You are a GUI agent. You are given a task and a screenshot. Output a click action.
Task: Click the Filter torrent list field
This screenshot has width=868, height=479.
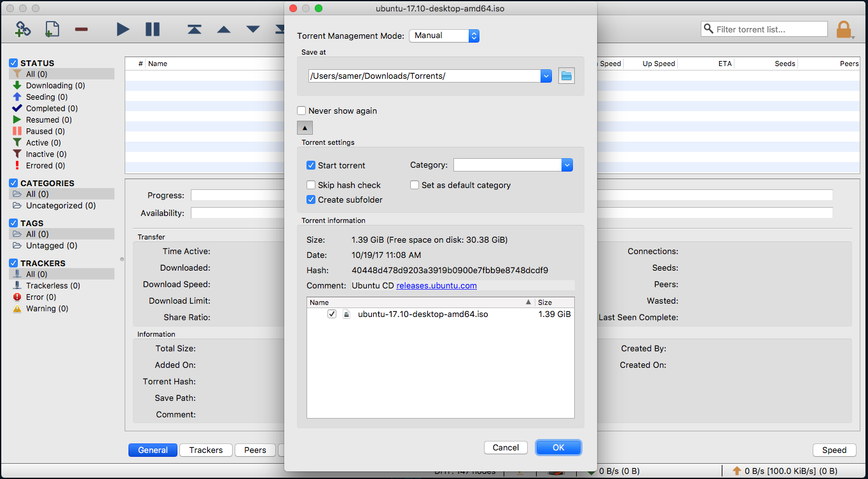point(763,29)
